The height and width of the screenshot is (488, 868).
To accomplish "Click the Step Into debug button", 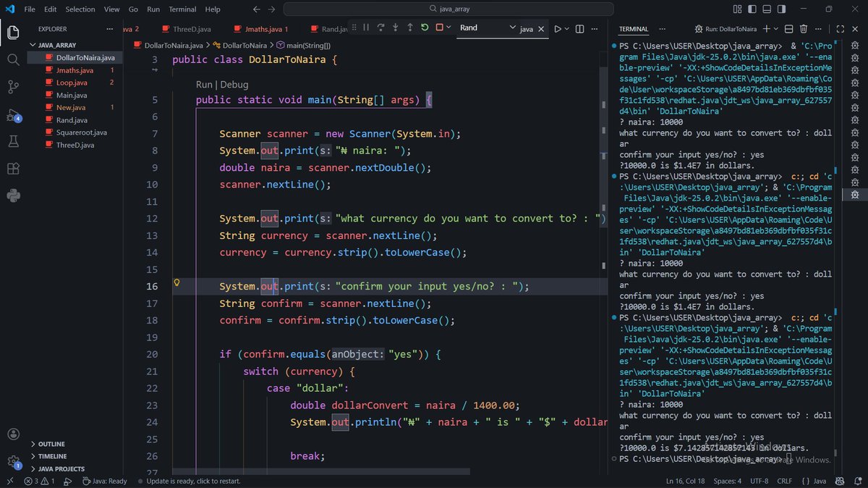I will click(x=395, y=28).
